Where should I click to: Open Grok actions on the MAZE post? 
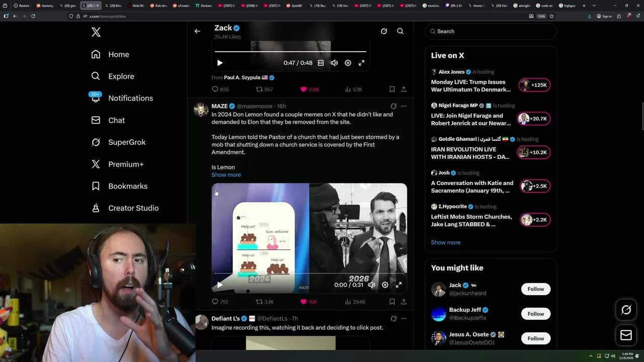click(x=393, y=106)
